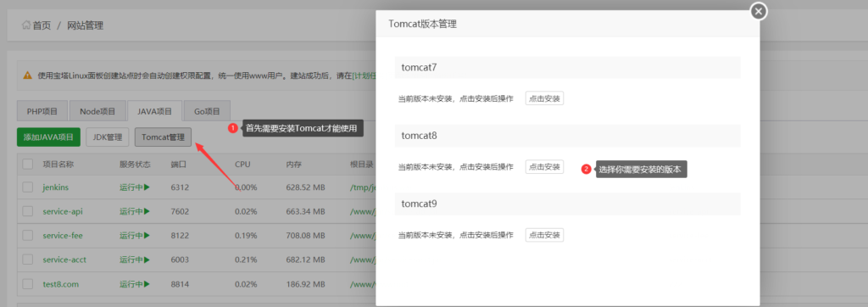868x307 pixels.
Task: Check the service-api project checkbox
Action: [28, 211]
